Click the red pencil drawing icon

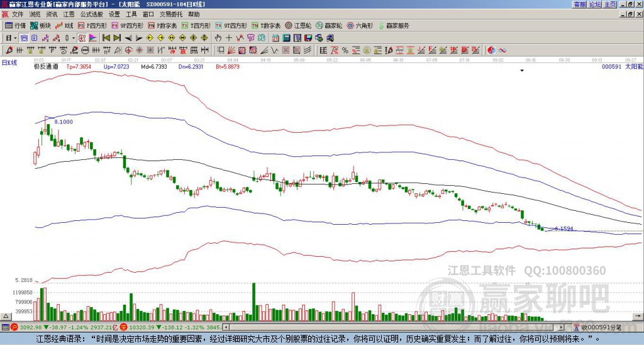(9, 50)
